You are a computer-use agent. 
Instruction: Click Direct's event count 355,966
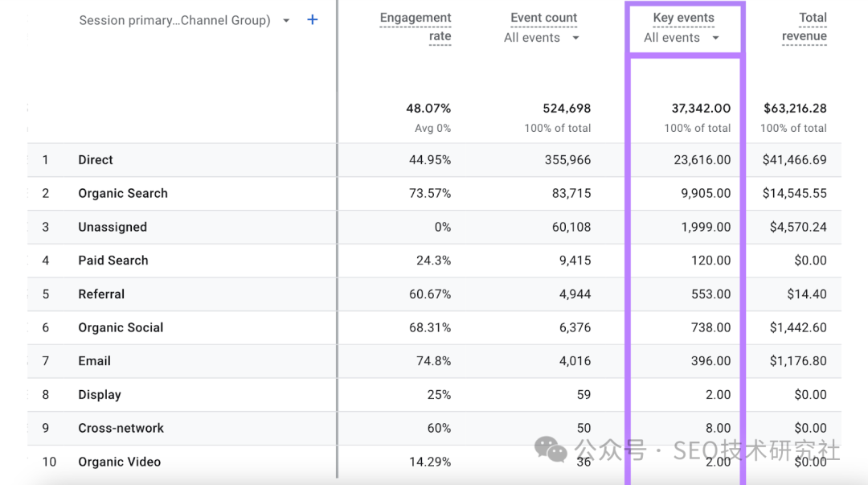pyautogui.click(x=567, y=160)
